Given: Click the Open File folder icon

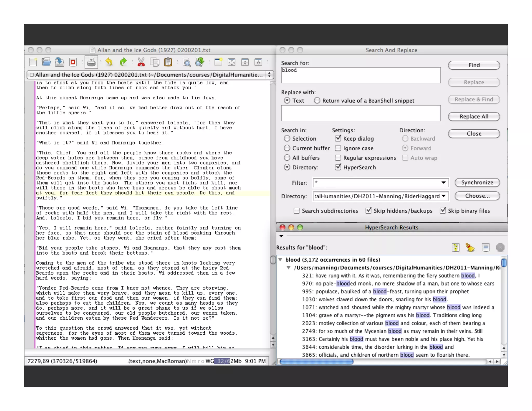Looking at the screenshot, I should (x=46, y=62).
